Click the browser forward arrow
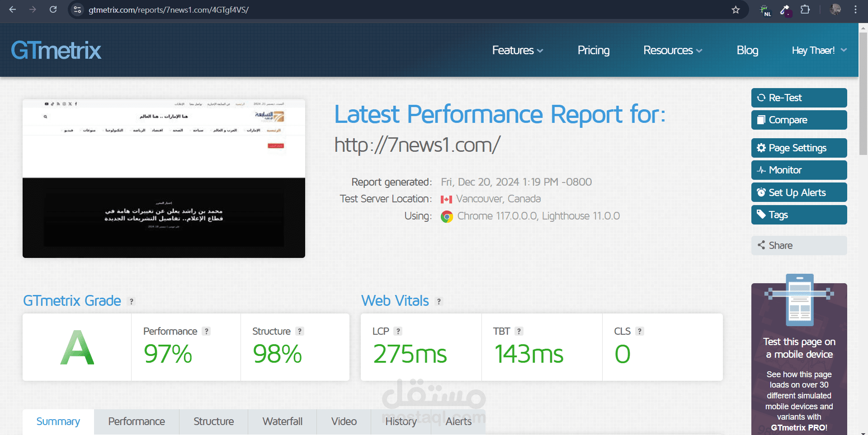 coord(33,9)
